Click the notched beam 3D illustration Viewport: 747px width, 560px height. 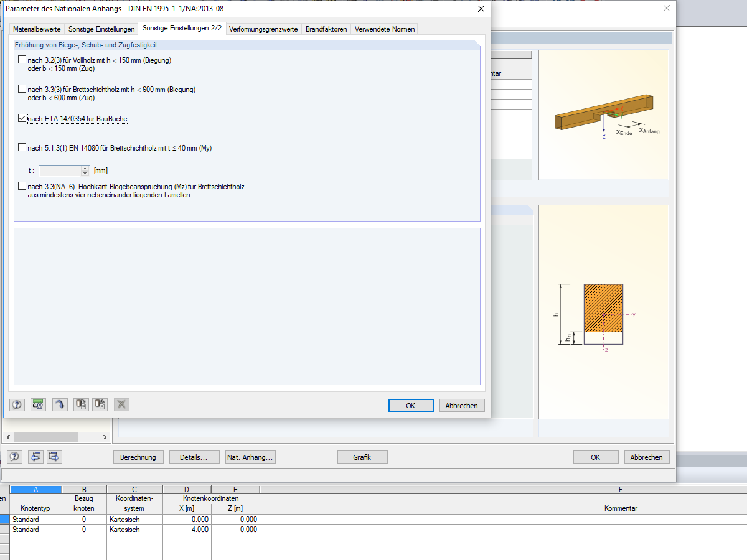[x=603, y=116]
